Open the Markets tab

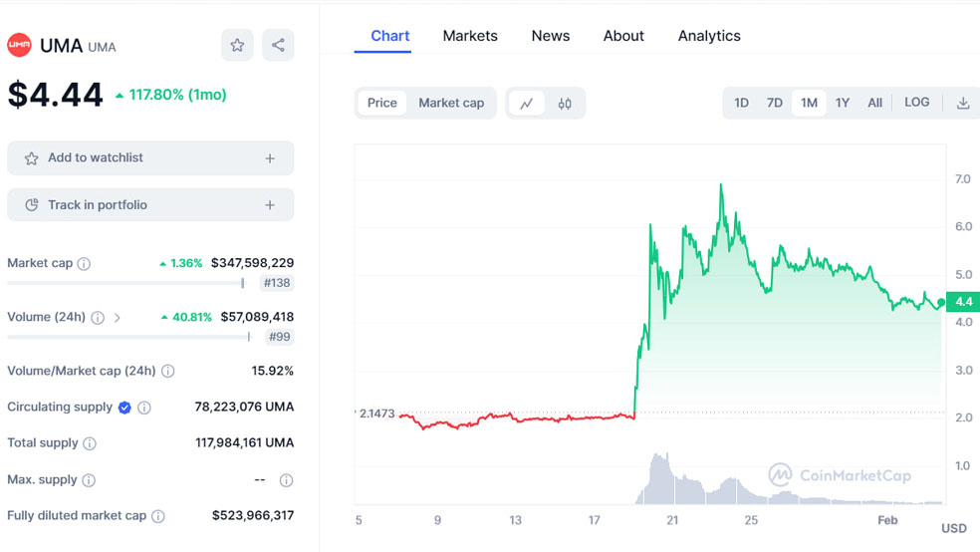pos(469,36)
